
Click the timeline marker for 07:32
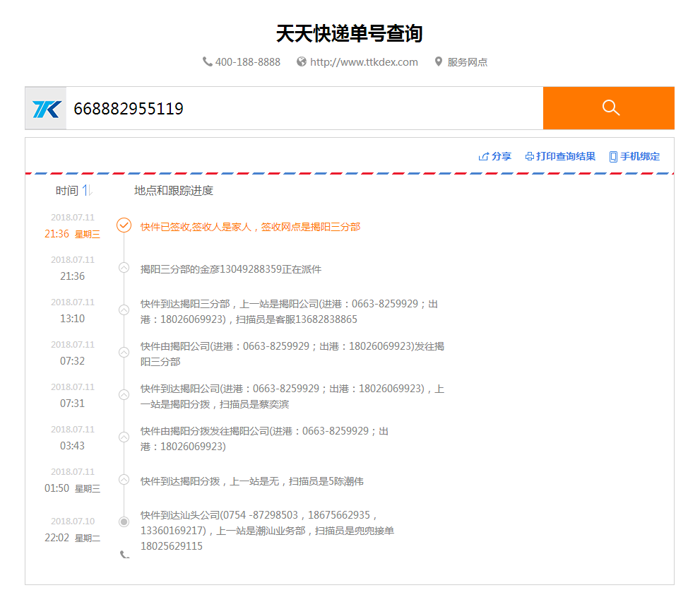click(124, 353)
